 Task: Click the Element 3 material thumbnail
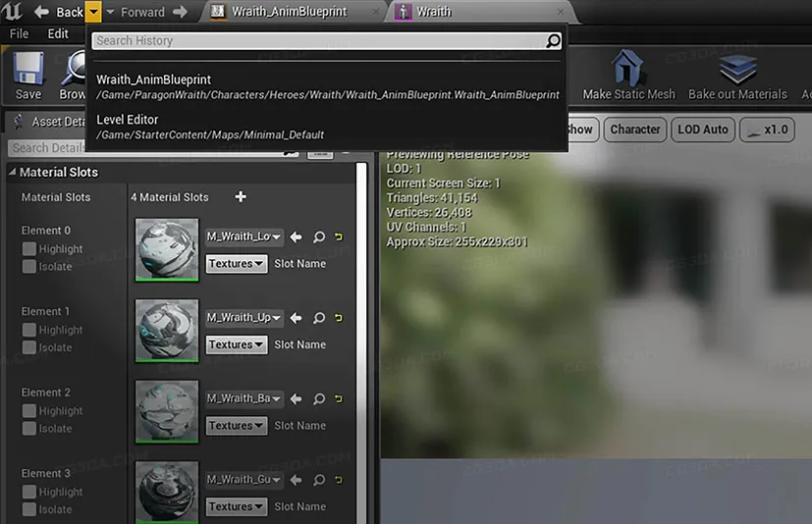[167, 492]
